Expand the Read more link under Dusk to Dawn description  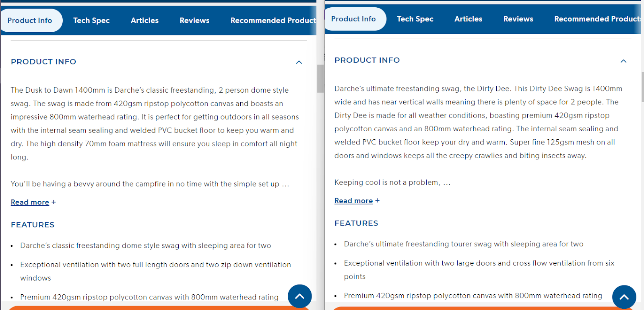tap(29, 202)
